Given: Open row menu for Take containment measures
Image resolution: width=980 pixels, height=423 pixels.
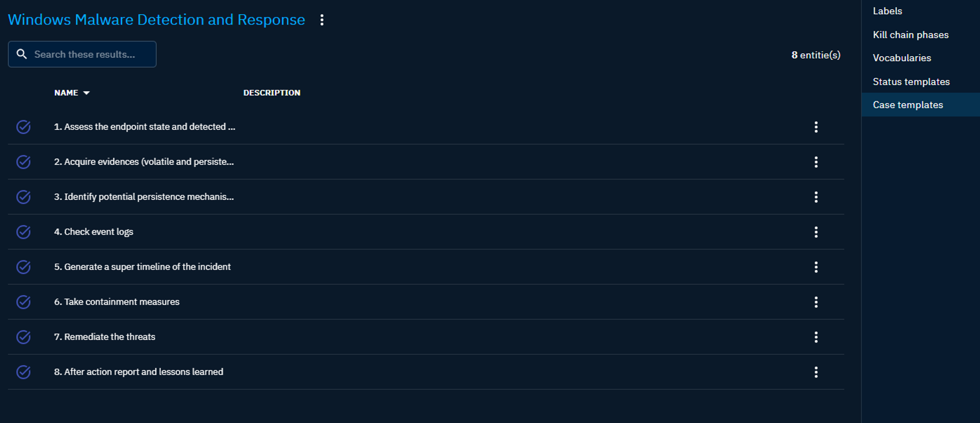Looking at the screenshot, I should tap(816, 302).
